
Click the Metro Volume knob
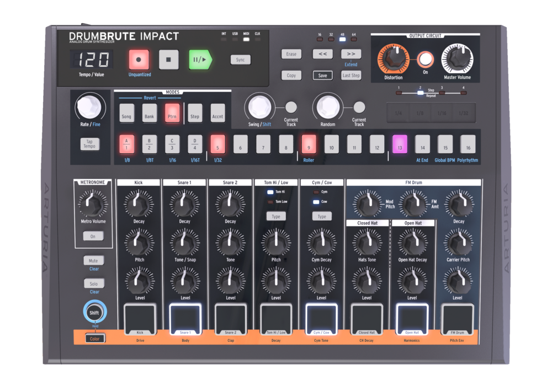93,204
